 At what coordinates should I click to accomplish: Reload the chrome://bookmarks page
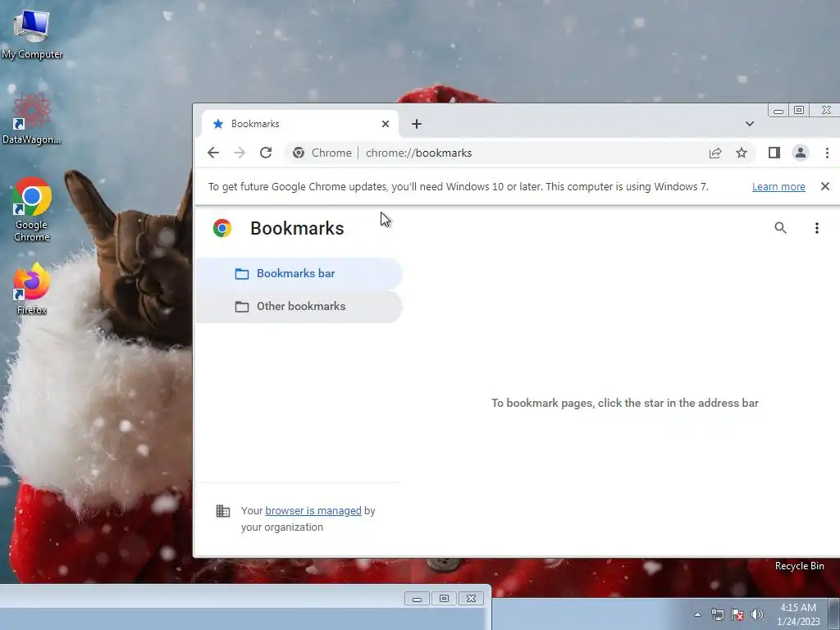[x=266, y=153]
